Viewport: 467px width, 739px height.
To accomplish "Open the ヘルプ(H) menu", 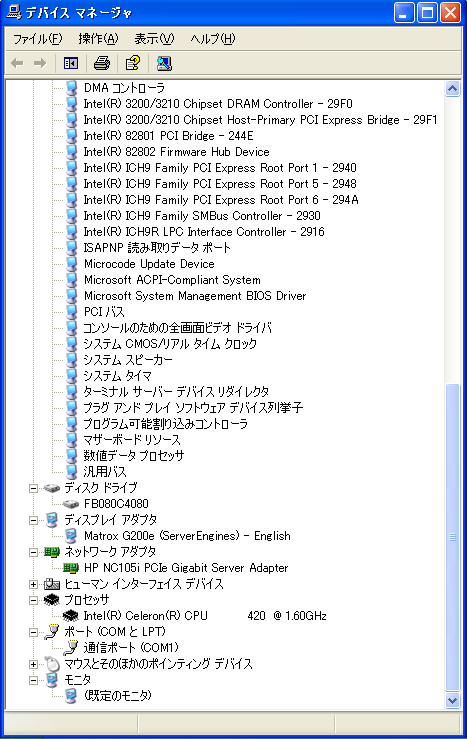I will tap(213, 39).
